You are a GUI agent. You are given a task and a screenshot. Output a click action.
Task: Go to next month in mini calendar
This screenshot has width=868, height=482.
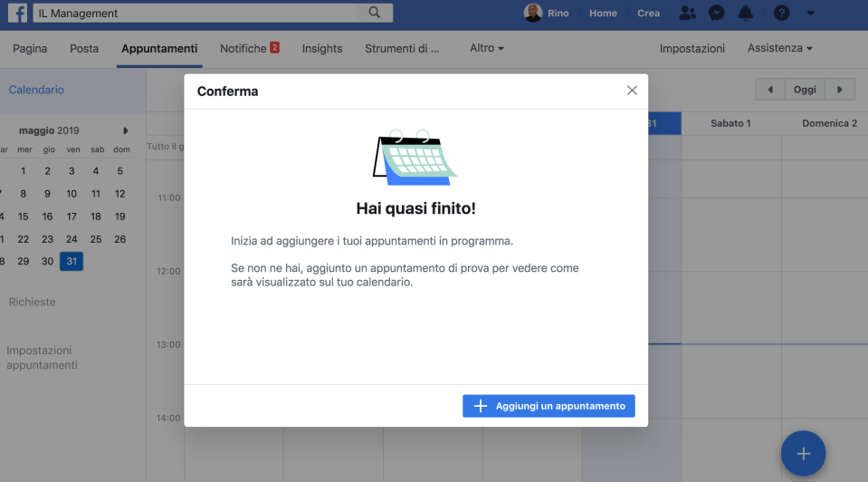[x=126, y=130]
